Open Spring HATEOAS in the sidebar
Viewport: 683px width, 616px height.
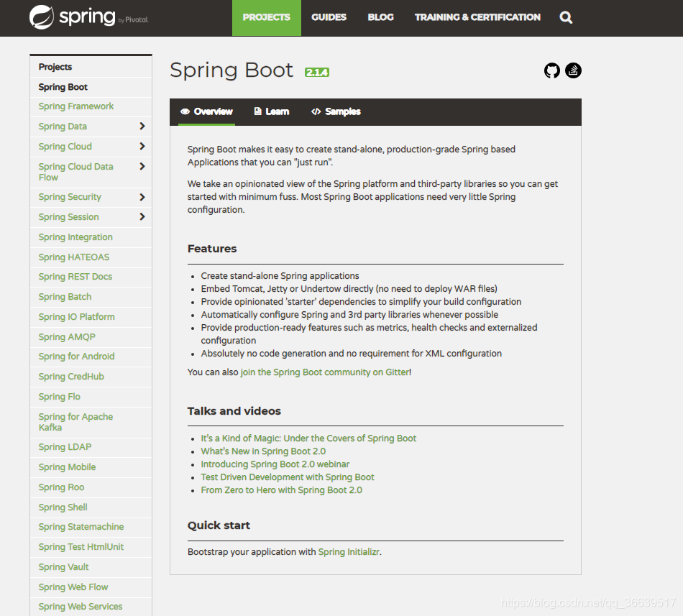click(x=73, y=257)
